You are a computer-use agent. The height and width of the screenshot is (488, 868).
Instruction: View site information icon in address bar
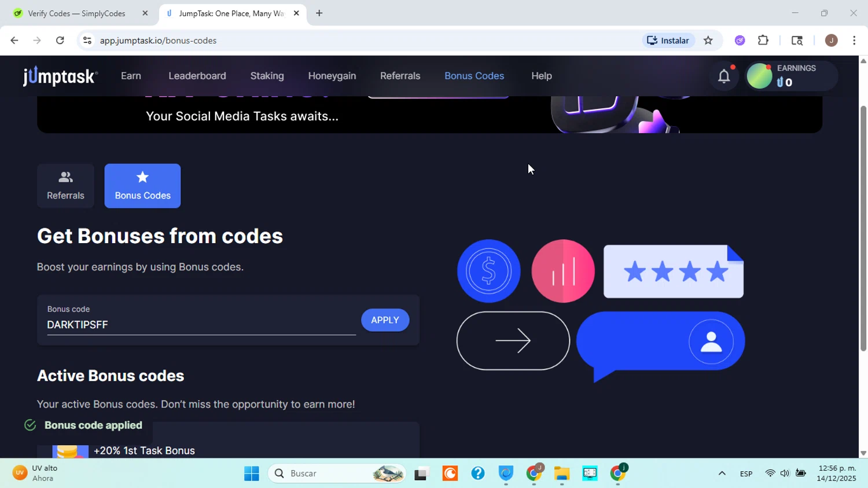pos(87,41)
